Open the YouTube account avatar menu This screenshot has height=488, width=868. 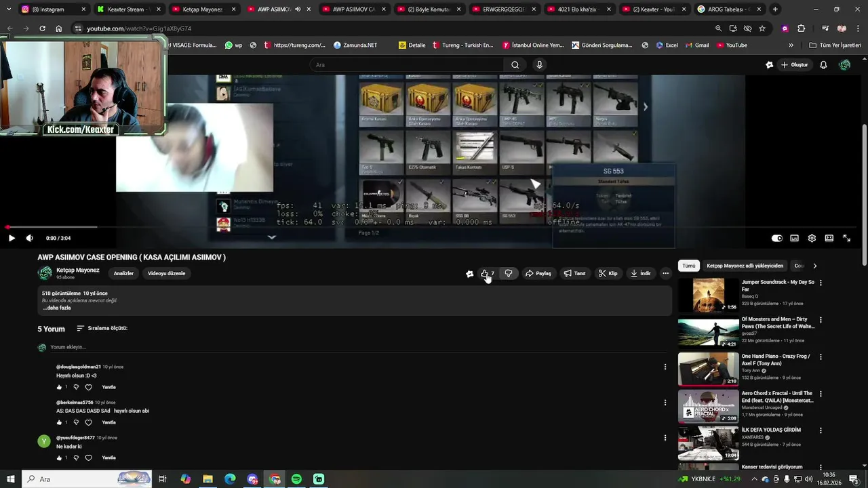(x=844, y=64)
